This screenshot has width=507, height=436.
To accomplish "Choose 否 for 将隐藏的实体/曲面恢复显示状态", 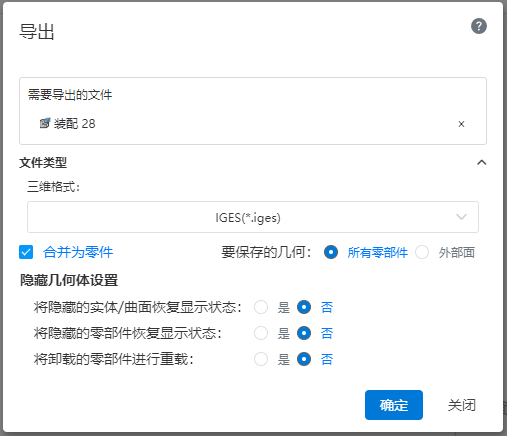I will tap(304, 307).
